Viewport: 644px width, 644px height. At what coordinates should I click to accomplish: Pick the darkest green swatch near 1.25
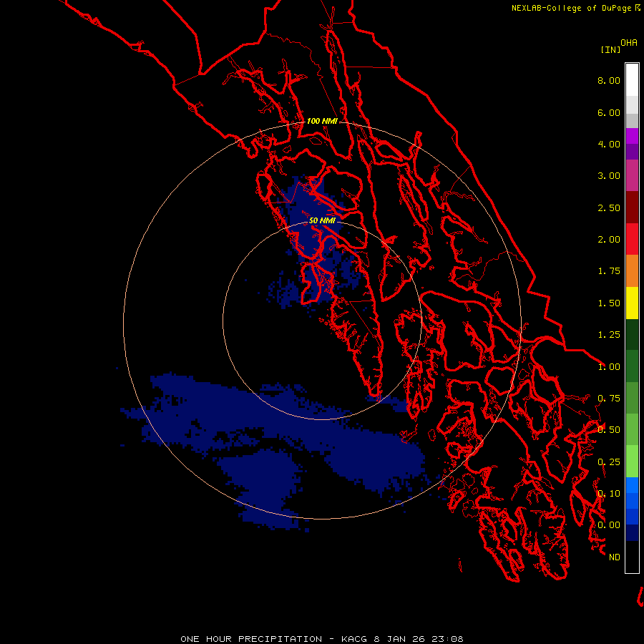(x=632, y=334)
